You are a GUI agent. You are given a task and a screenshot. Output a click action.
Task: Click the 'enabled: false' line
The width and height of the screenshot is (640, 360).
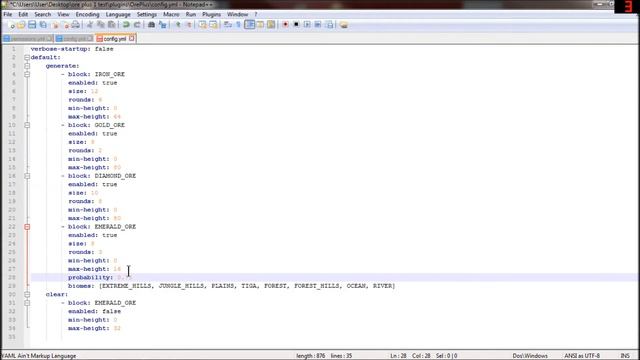tap(94, 311)
